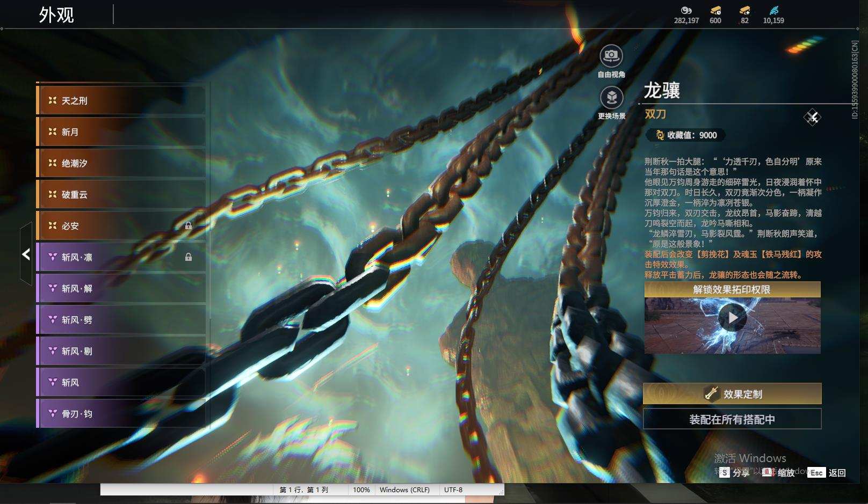Select the locked 必安 skin
Viewport: 868px width, 504px height.
click(x=121, y=225)
